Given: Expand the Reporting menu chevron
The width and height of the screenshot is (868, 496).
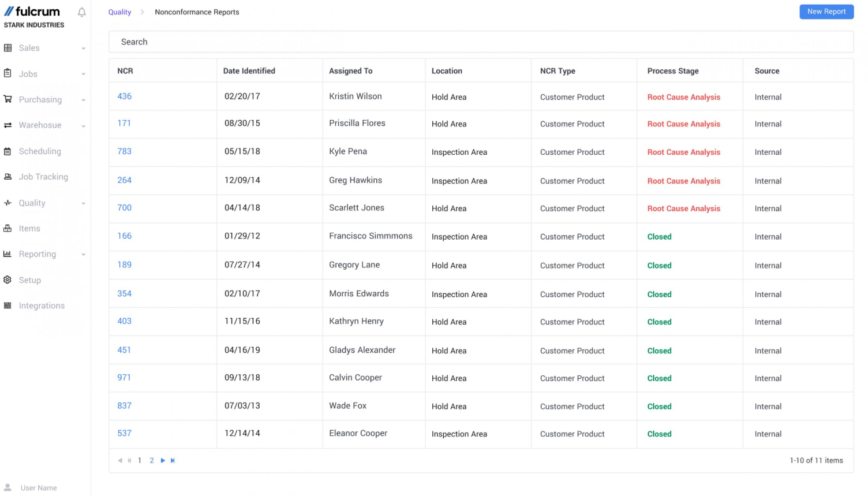Looking at the screenshot, I should click(x=84, y=255).
